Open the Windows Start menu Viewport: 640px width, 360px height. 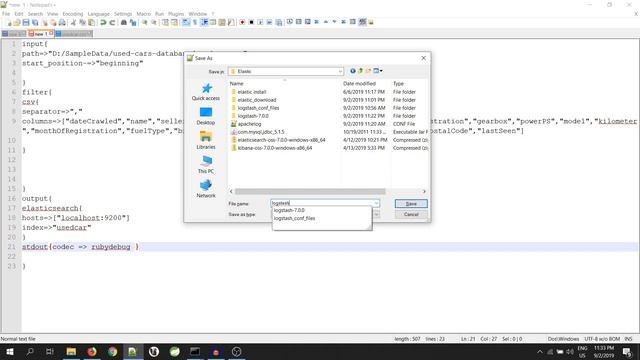pos(9,351)
